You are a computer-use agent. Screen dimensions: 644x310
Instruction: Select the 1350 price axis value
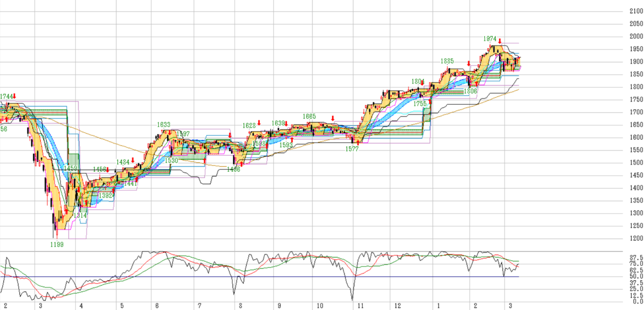point(636,200)
